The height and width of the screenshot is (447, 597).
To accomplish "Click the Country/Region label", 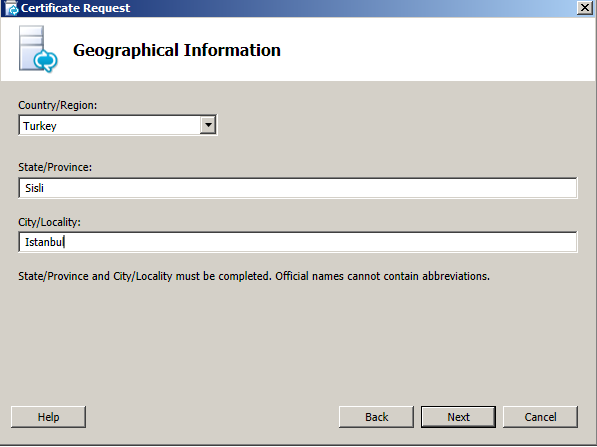I will point(57,105).
